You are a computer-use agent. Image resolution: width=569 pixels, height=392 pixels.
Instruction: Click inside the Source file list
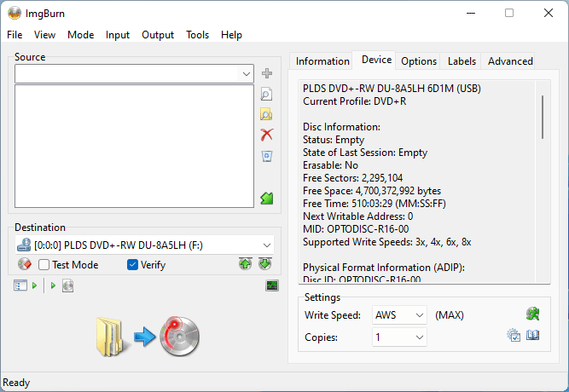[x=134, y=146]
